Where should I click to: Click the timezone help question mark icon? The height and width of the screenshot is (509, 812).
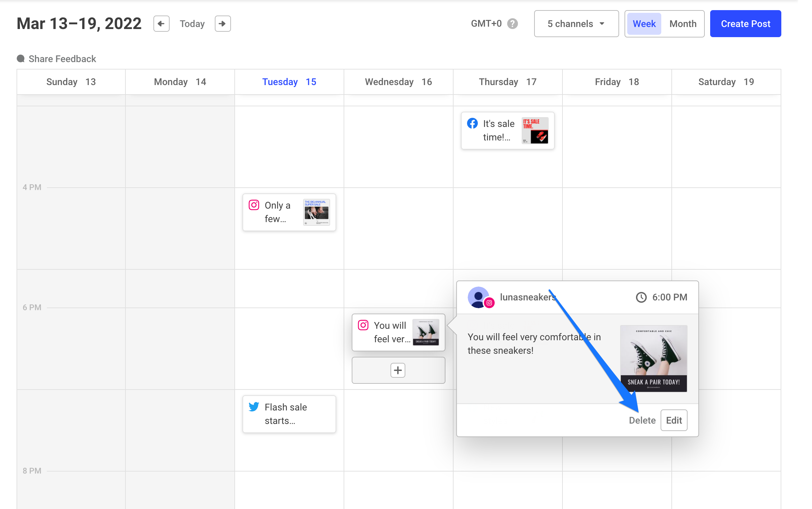513,24
